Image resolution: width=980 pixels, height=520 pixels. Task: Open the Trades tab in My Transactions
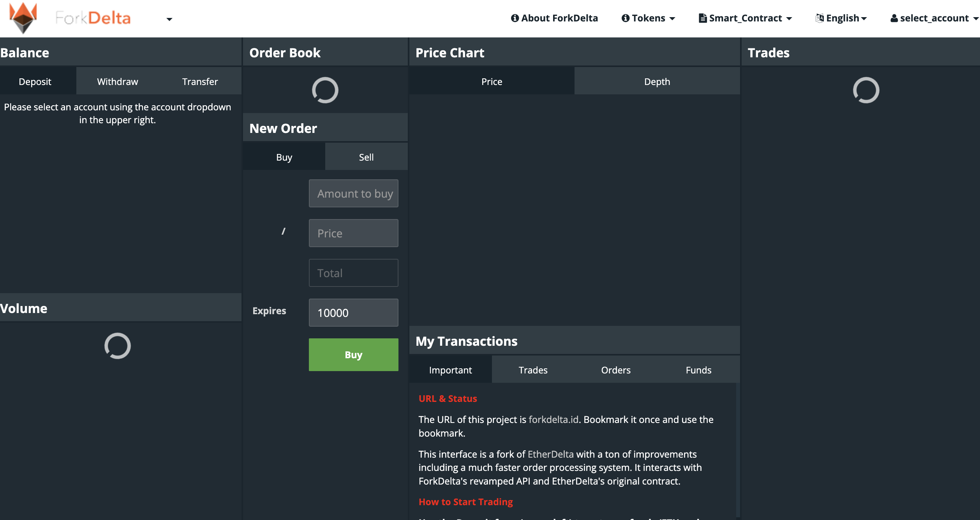tap(533, 370)
